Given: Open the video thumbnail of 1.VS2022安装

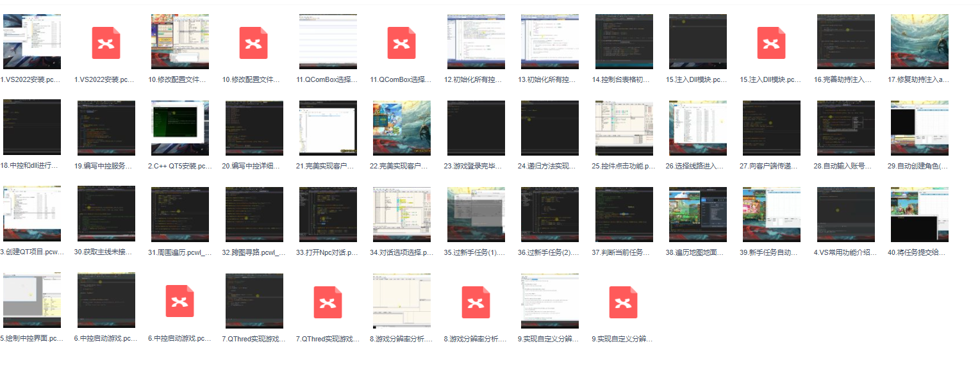Looking at the screenshot, I should point(32,42).
